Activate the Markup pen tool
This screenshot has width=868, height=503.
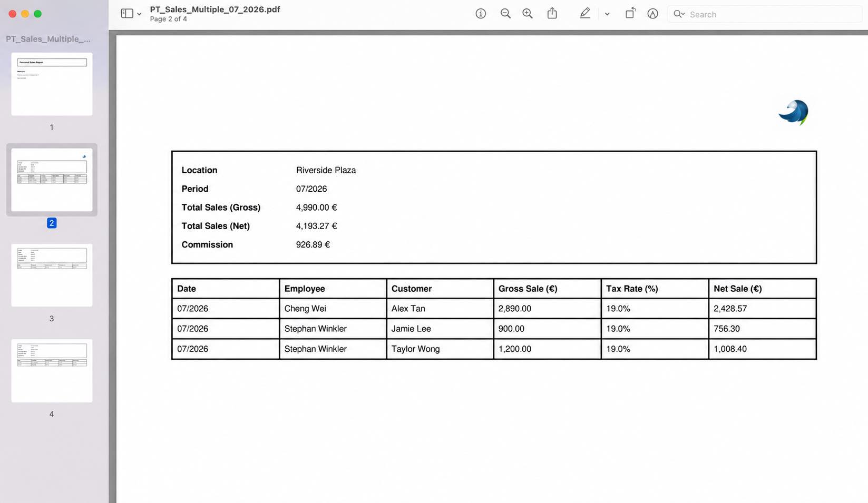click(585, 14)
